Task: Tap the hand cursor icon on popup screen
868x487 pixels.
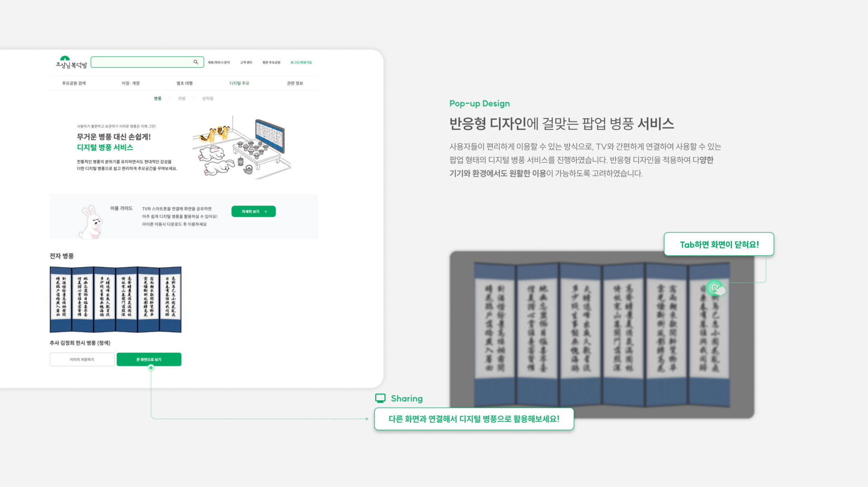Action: [716, 288]
